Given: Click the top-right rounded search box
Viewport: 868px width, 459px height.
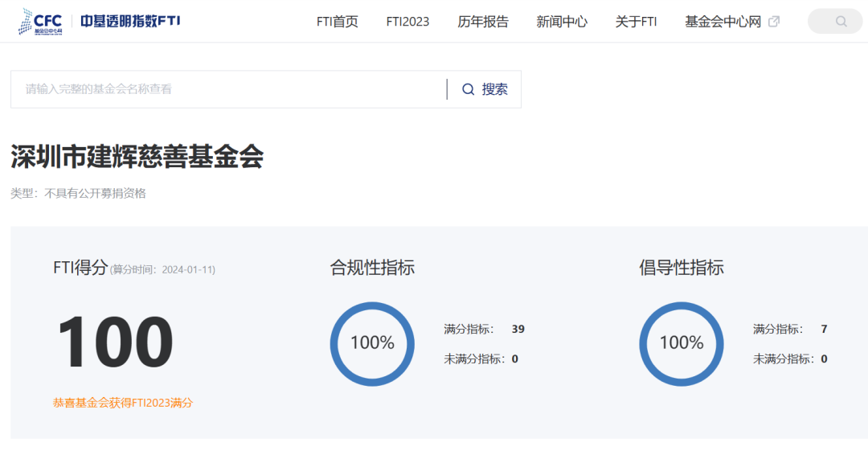Looking at the screenshot, I should tap(835, 21).
